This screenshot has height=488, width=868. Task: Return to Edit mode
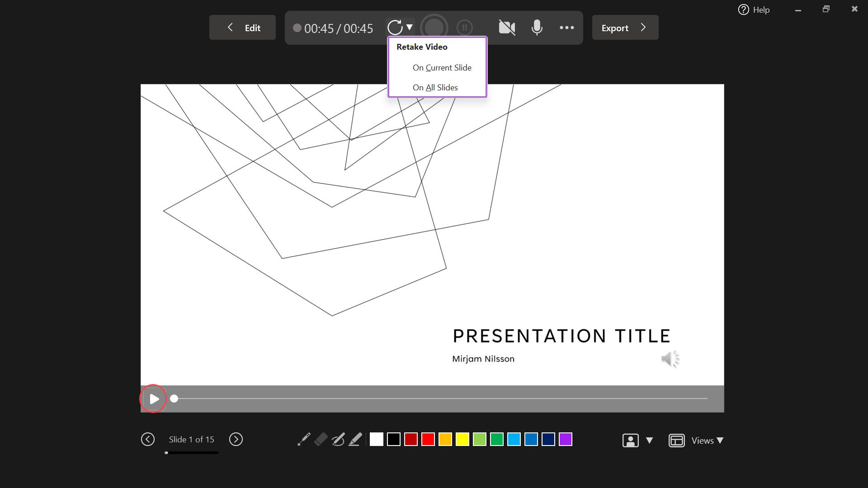[242, 28]
